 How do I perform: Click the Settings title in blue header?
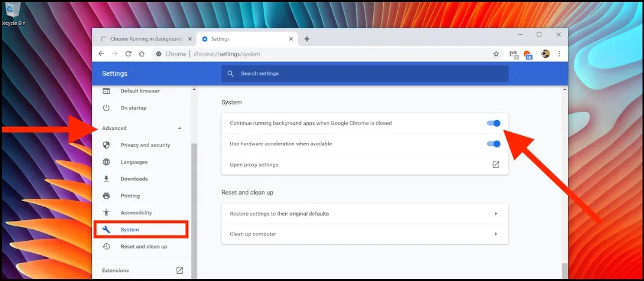coord(115,74)
